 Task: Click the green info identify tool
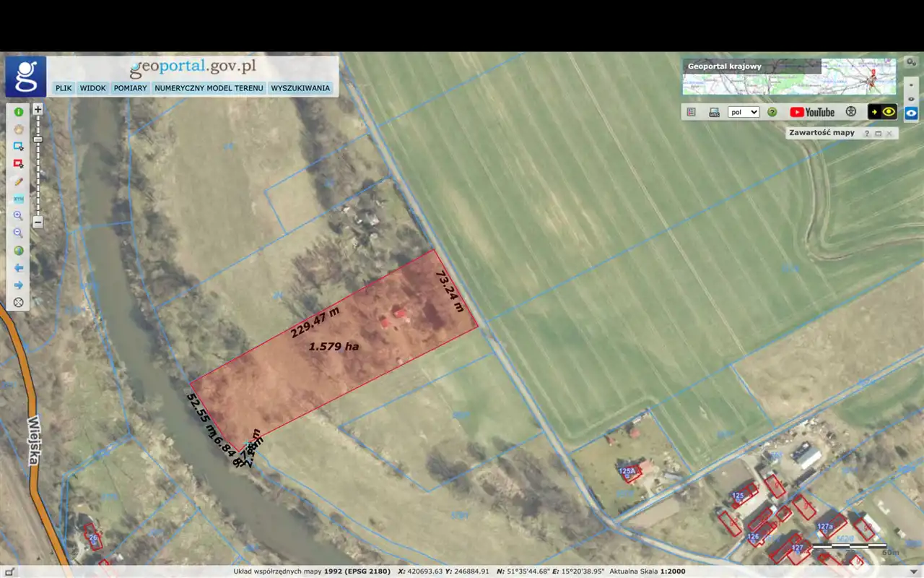(x=19, y=112)
